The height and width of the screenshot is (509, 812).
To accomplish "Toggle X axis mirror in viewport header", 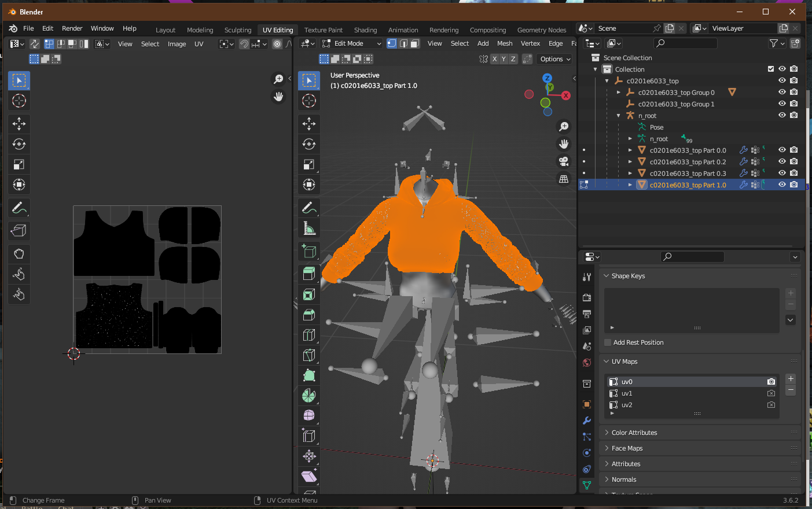I will pyautogui.click(x=494, y=59).
